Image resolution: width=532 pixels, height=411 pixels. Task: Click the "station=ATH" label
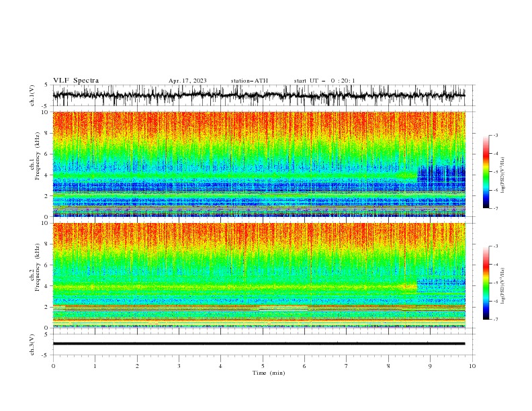(249, 81)
